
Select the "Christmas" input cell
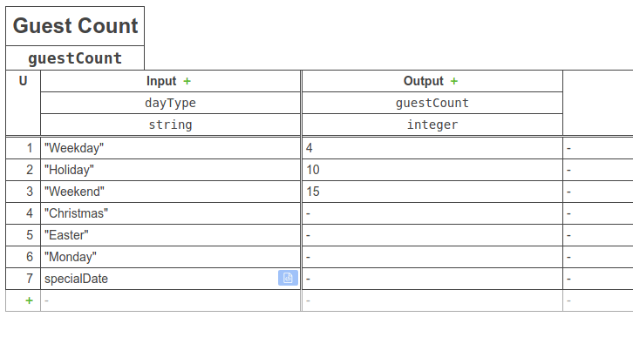click(170, 213)
